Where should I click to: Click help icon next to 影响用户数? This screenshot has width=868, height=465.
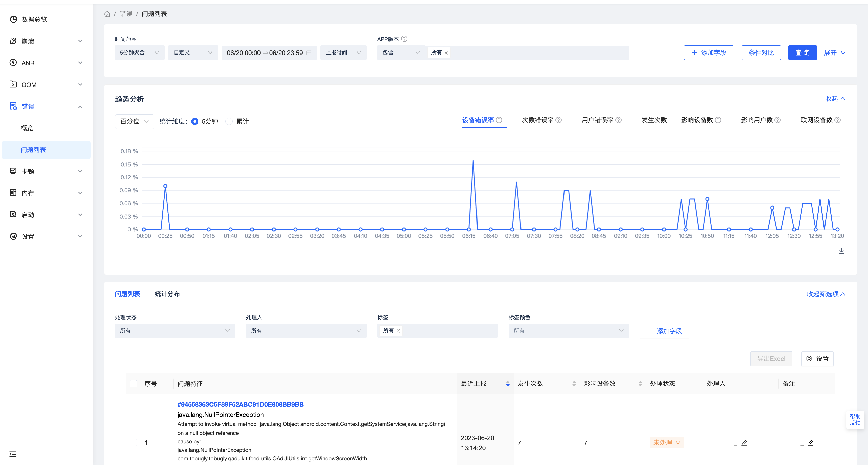(x=778, y=120)
